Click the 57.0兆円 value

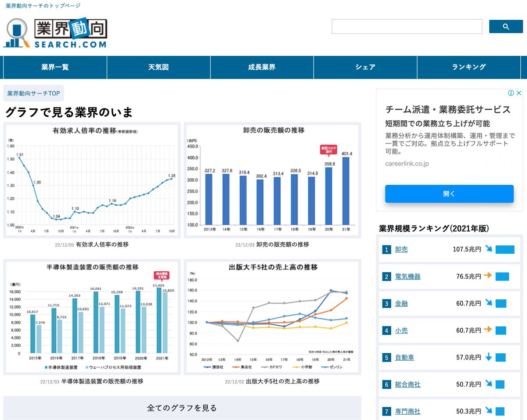[469, 358]
